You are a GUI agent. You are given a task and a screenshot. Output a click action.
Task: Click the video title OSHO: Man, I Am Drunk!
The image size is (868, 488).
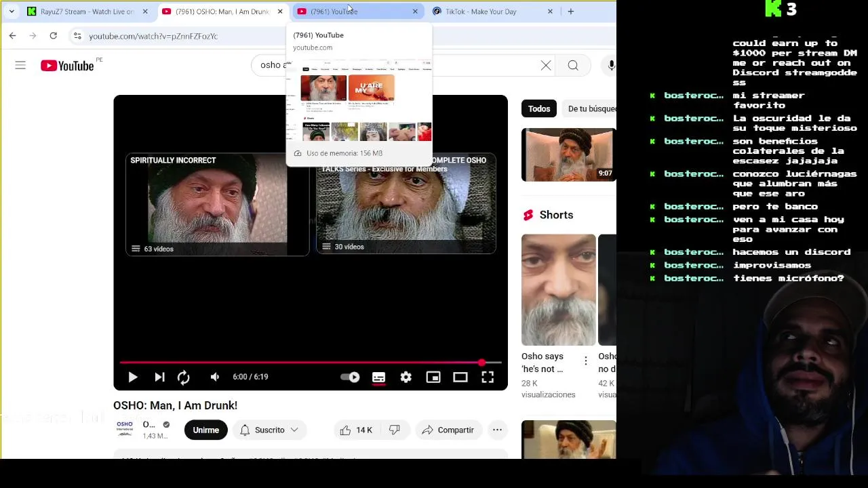click(175, 405)
